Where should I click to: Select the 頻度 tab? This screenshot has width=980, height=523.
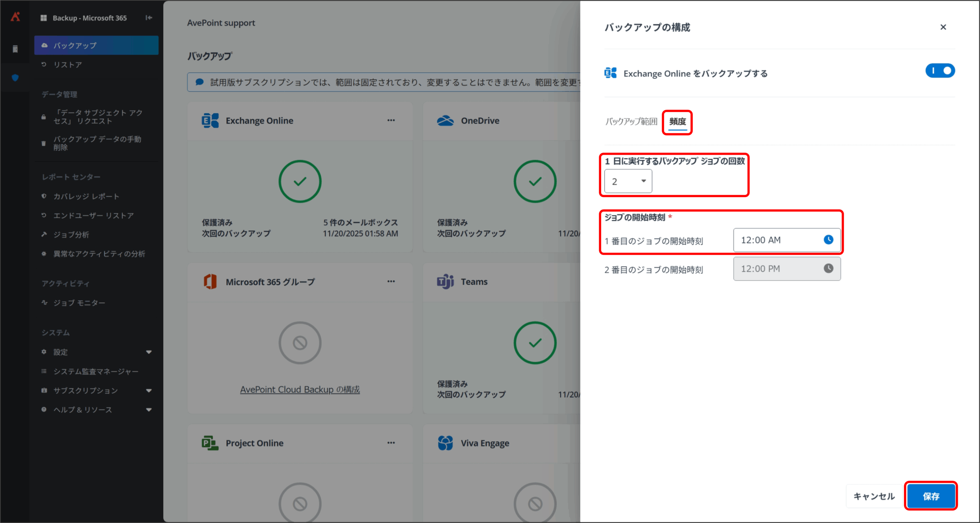tap(677, 122)
